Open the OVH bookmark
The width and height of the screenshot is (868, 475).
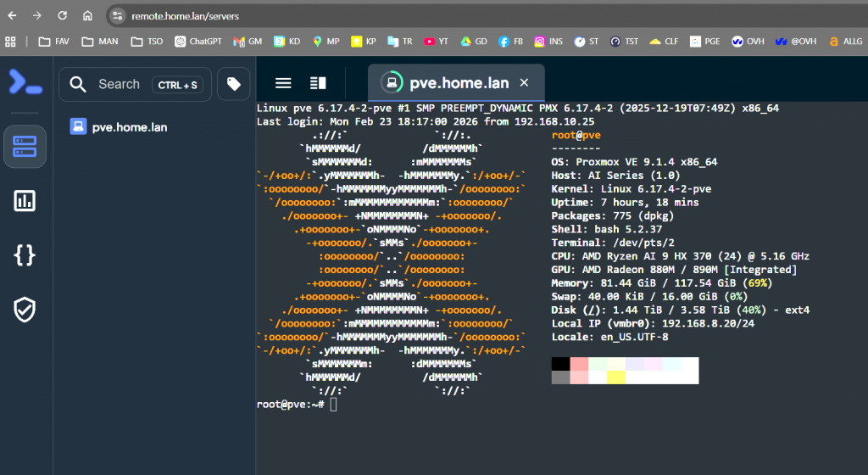tap(748, 41)
